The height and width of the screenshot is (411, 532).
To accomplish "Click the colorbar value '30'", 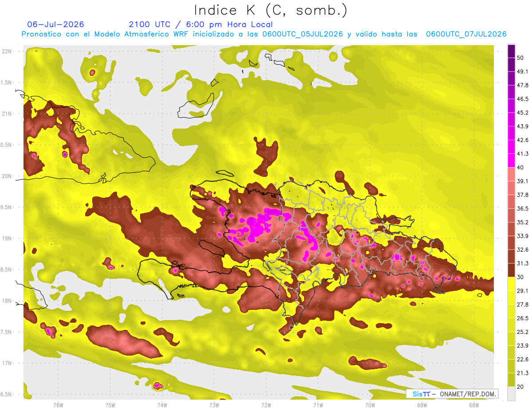I will [520, 277].
